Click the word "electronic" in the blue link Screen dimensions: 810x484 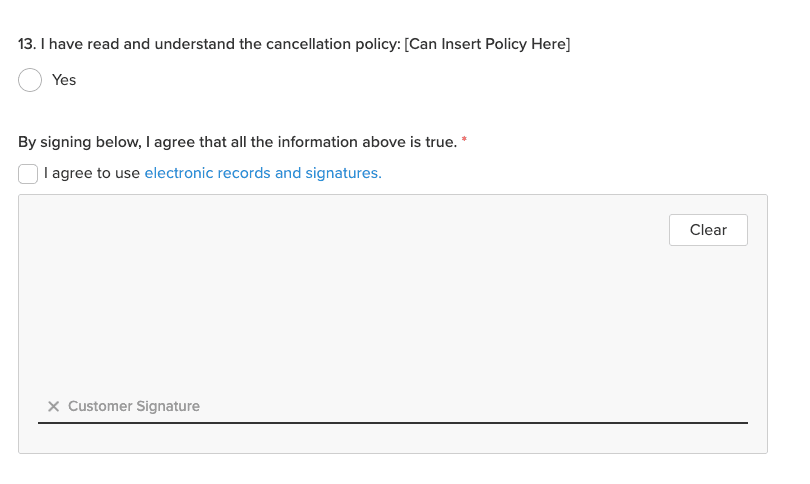[x=178, y=173]
